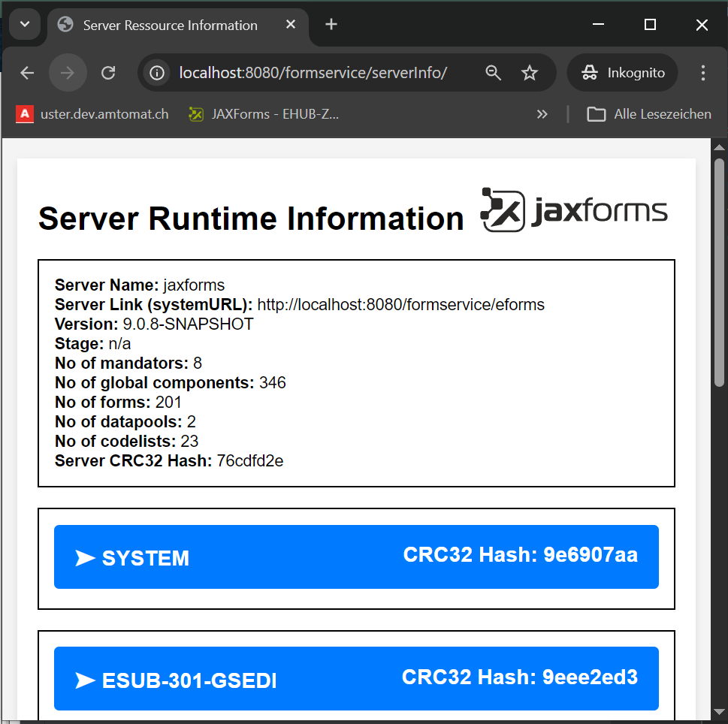This screenshot has width=728, height=724.
Task: Click the address bar URL field
Action: [x=313, y=73]
